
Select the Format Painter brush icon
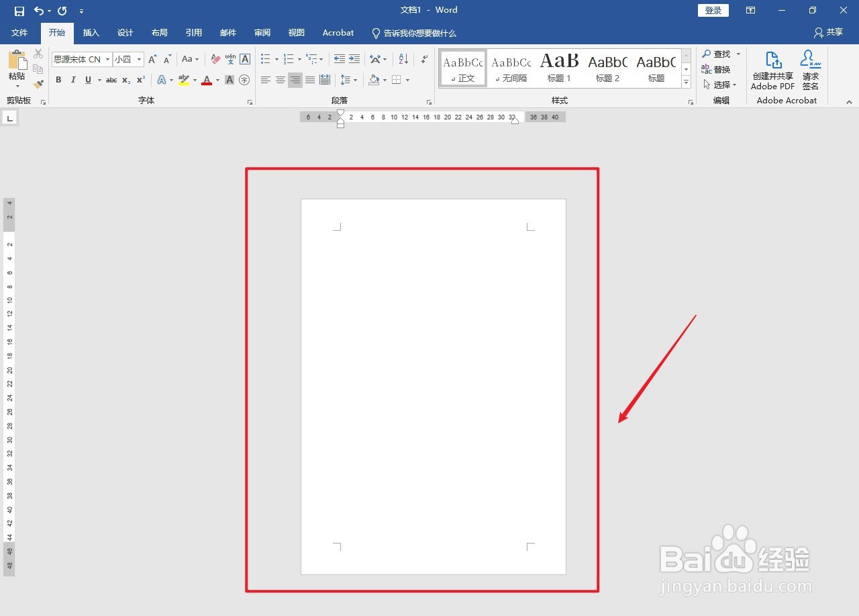point(38,85)
